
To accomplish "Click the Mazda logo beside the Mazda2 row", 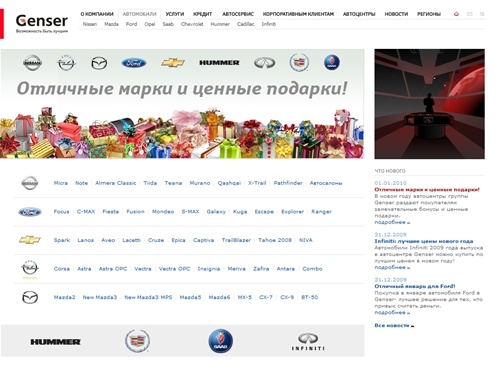I will [x=30, y=297].
